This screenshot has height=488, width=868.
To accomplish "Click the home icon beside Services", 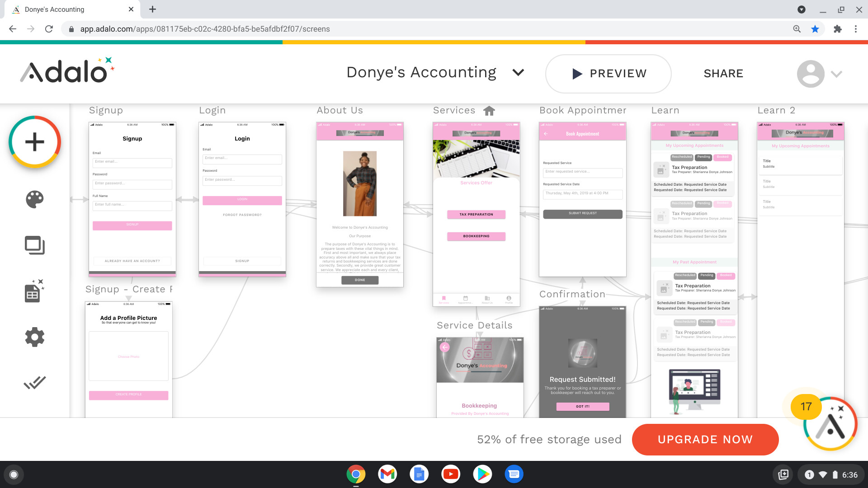I will pyautogui.click(x=489, y=111).
